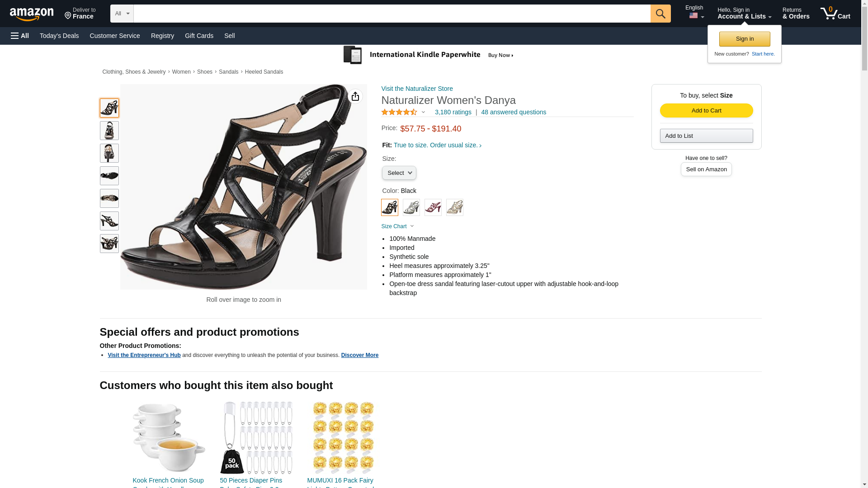Image resolution: width=868 pixels, height=488 pixels.
Task: Open the Size Select dropdown
Action: tap(399, 173)
